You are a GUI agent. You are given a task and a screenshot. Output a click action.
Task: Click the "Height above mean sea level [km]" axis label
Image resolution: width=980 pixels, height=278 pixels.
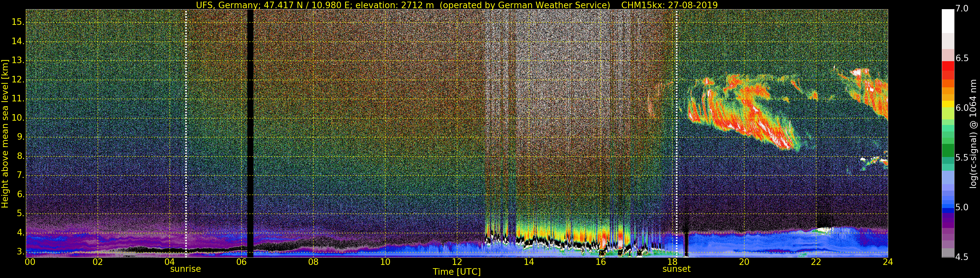5,133
